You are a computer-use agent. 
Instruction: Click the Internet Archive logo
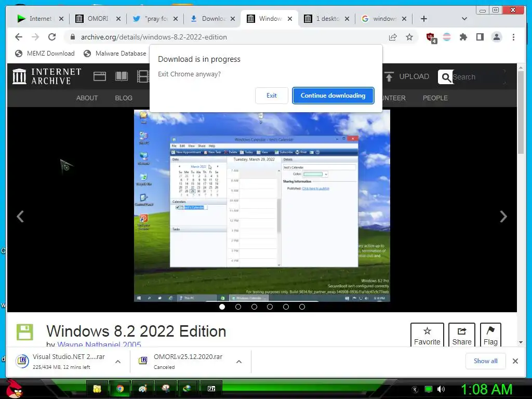47,76
